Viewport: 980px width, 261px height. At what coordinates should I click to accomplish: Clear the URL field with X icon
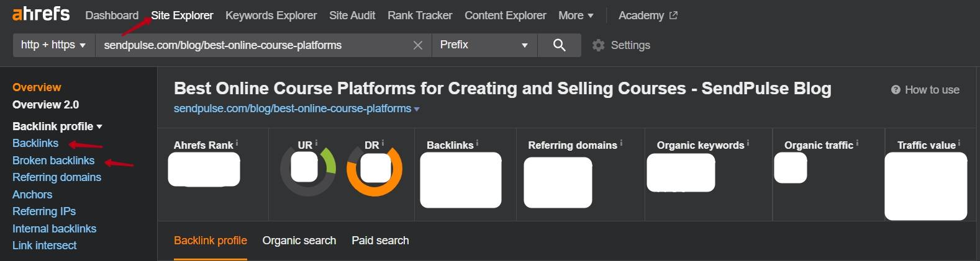pyautogui.click(x=418, y=45)
